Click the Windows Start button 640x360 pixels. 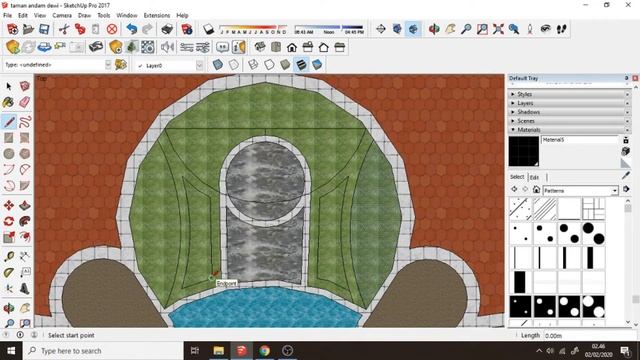coord(11,351)
